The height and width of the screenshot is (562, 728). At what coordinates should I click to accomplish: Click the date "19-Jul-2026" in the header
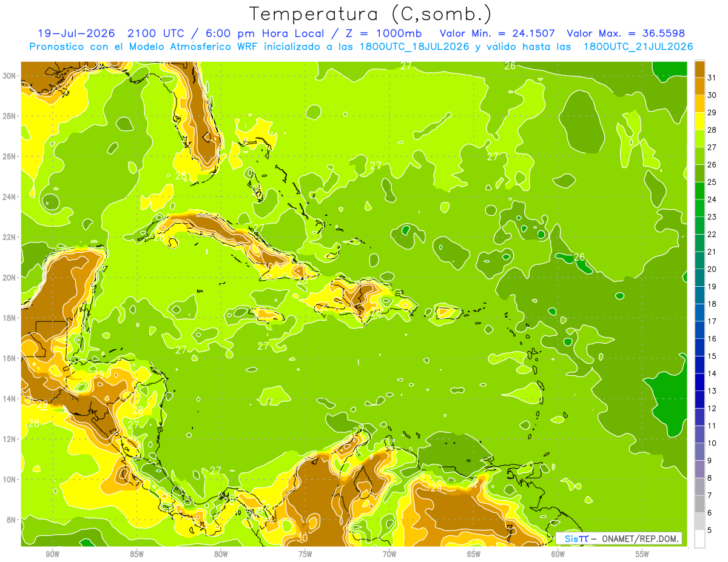tap(77, 33)
